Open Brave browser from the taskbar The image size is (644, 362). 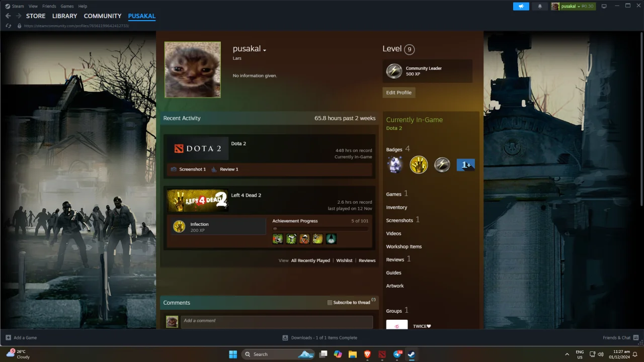tap(367, 354)
